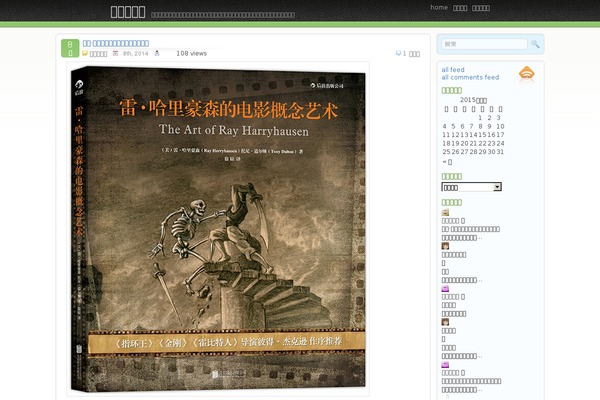Click the author icon before 108 views
Screen dimensions: 600x400
[x=157, y=53]
